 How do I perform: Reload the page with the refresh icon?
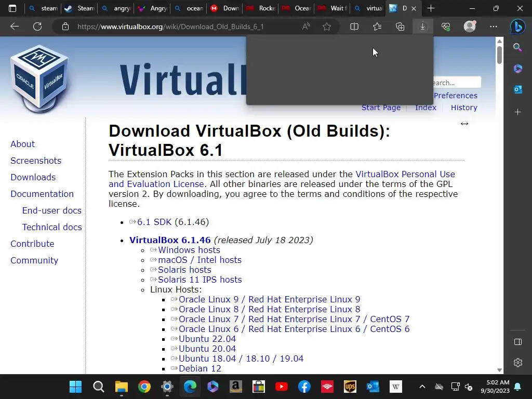(37, 26)
